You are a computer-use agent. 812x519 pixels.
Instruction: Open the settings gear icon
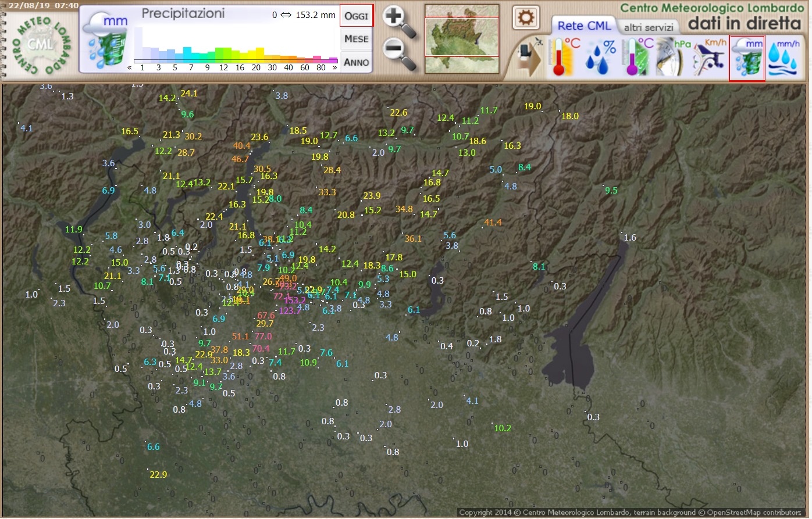point(526,18)
